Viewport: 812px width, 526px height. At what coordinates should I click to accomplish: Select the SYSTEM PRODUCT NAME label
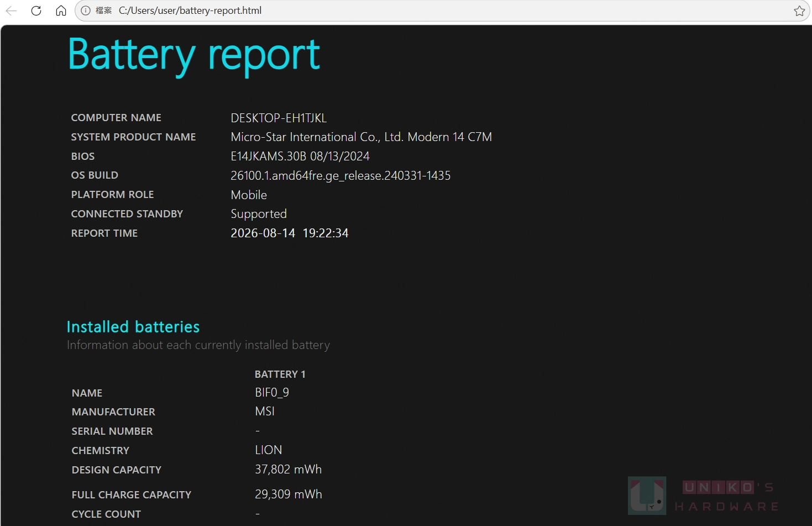tap(133, 137)
